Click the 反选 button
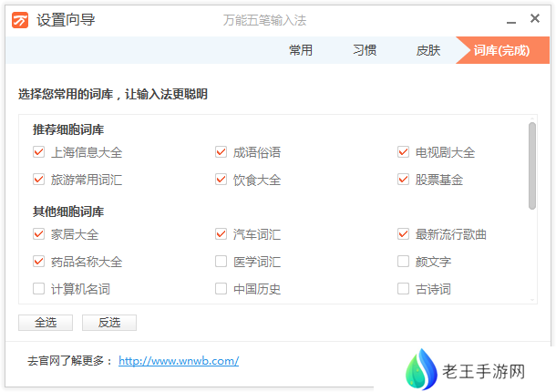Screen dimensions: 556x392 109,323
